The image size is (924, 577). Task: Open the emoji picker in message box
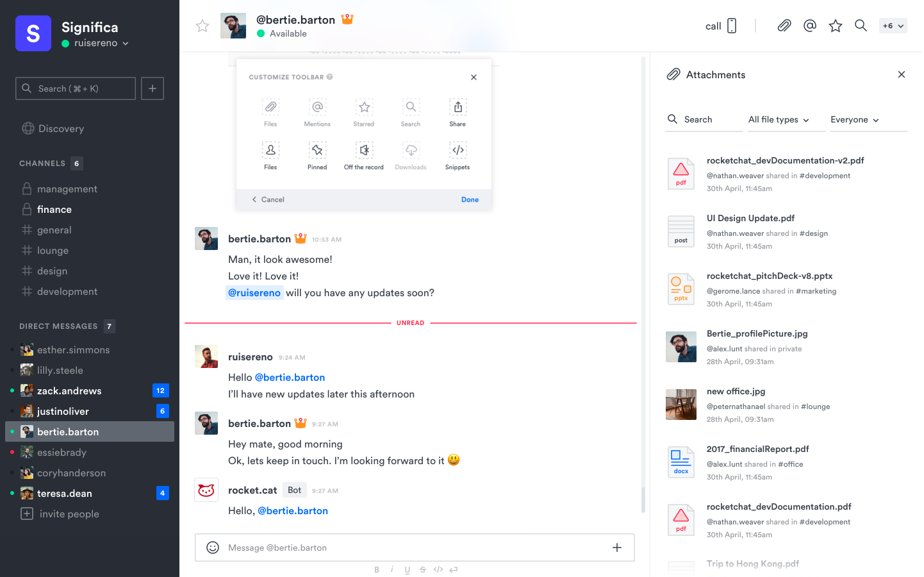pos(213,548)
